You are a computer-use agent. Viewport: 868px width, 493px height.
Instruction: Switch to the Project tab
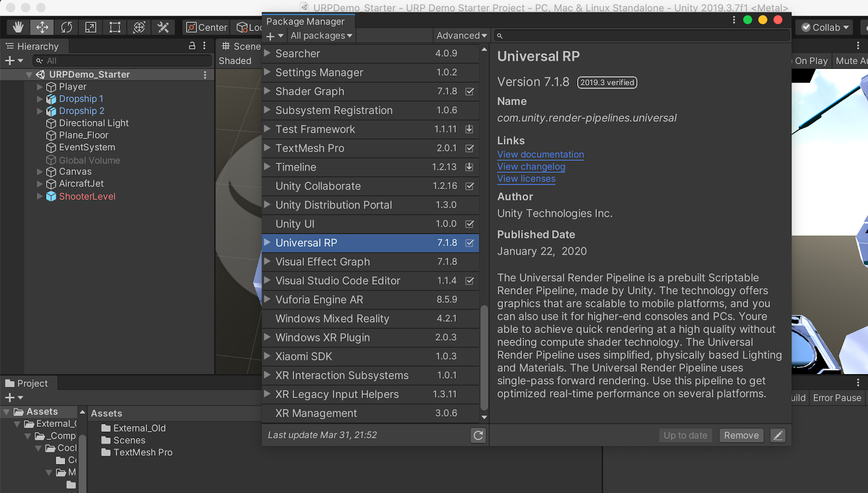click(28, 383)
